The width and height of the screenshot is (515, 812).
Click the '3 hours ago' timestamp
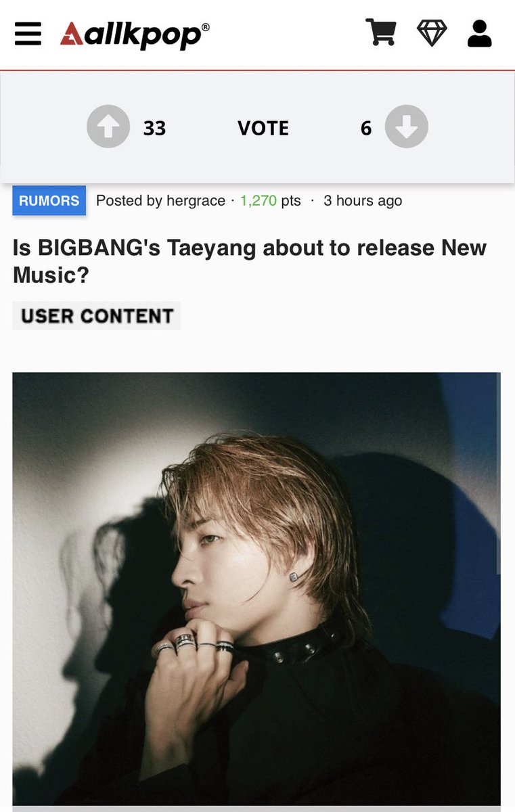coord(363,201)
